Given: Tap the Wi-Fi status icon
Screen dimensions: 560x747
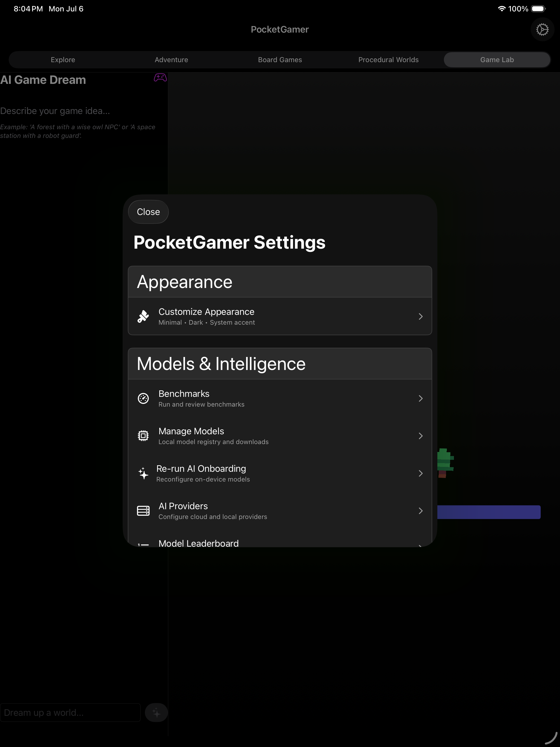Looking at the screenshot, I should (x=502, y=9).
